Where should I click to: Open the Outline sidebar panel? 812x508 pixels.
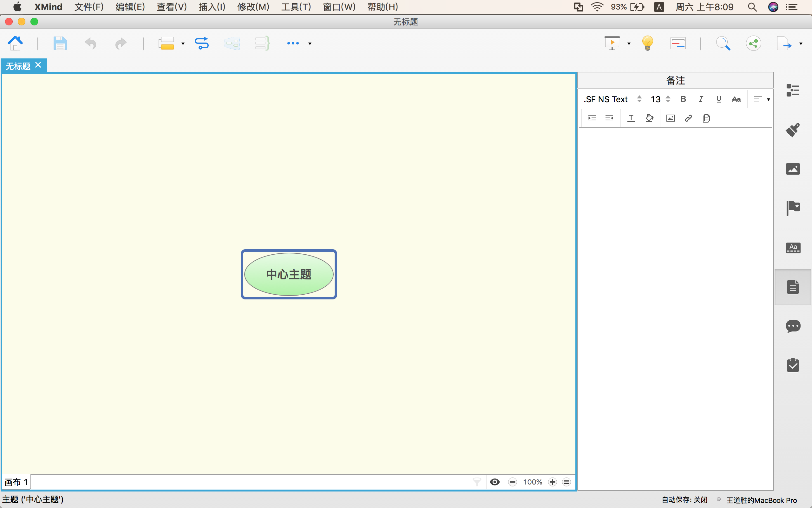pos(793,90)
